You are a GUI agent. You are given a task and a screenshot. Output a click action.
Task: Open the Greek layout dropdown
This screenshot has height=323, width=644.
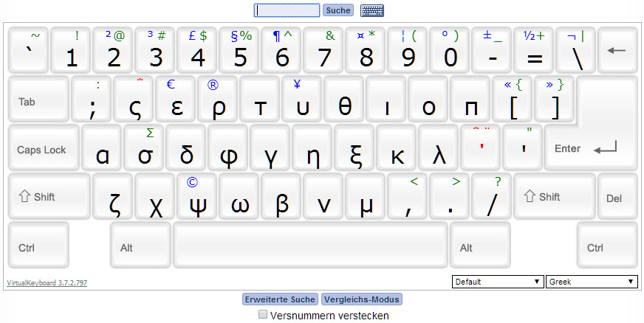pyautogui.click(x=592, y=282)
